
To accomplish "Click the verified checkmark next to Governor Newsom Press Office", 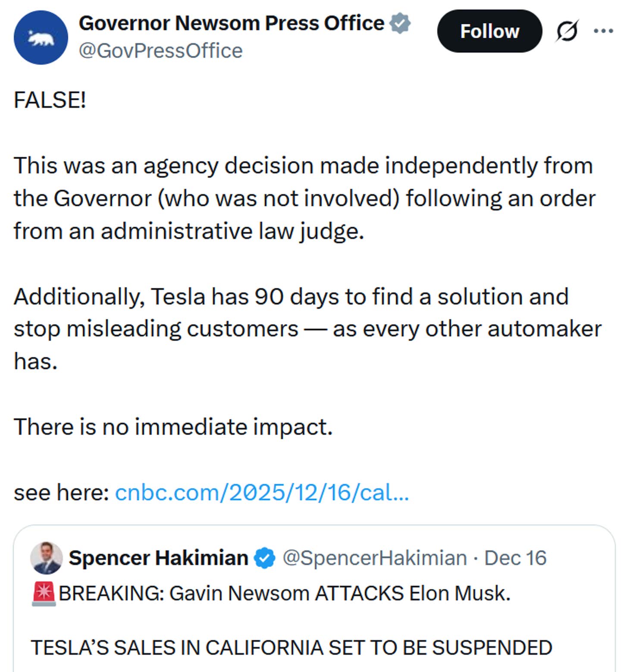I will pos(398,24).
